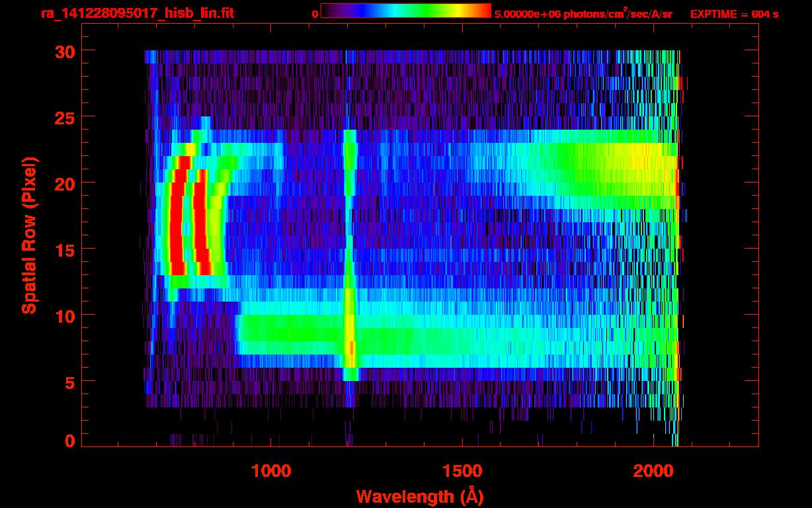Click the x-axis tick label 1500
The image size is (812, 508).
pos(462,471)
